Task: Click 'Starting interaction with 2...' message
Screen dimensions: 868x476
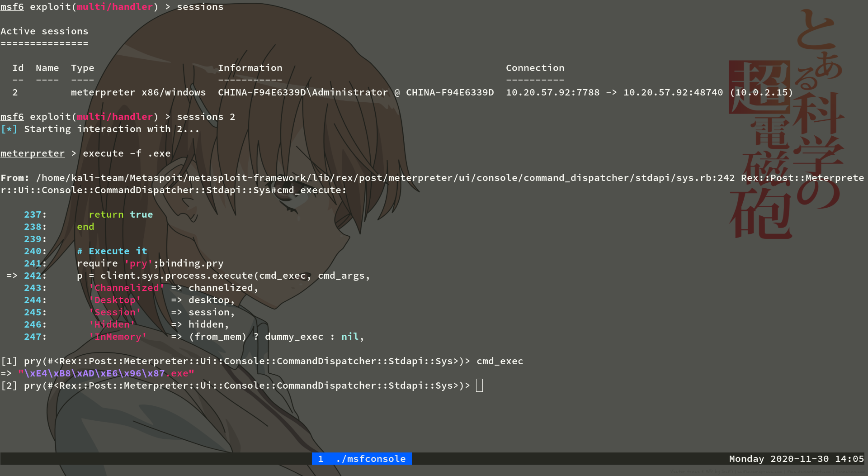Action: 112,129
